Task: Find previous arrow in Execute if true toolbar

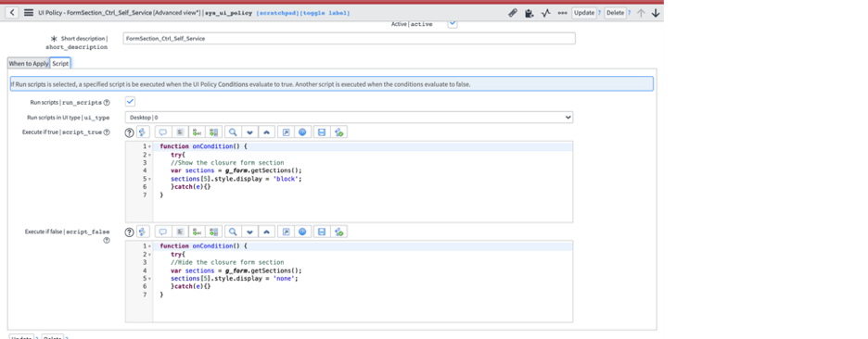Action: (266, 132)
